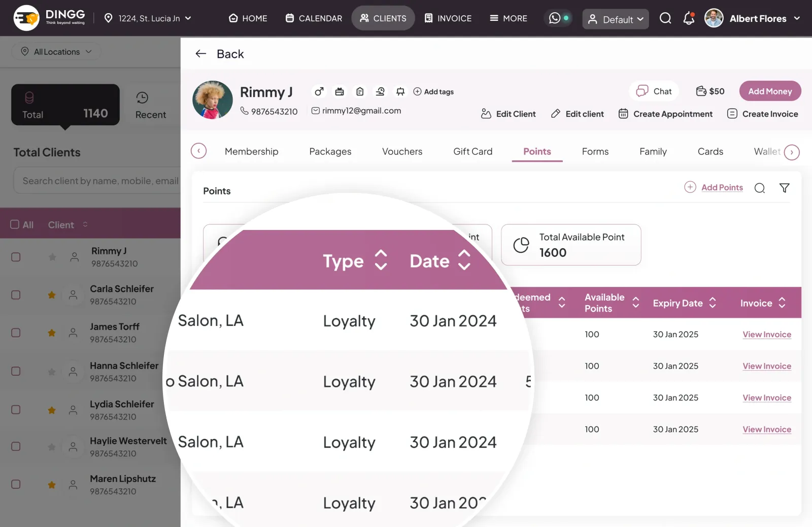The image size is (812, 527).
Task: Click Add tags
Action: tap(433, 91)
